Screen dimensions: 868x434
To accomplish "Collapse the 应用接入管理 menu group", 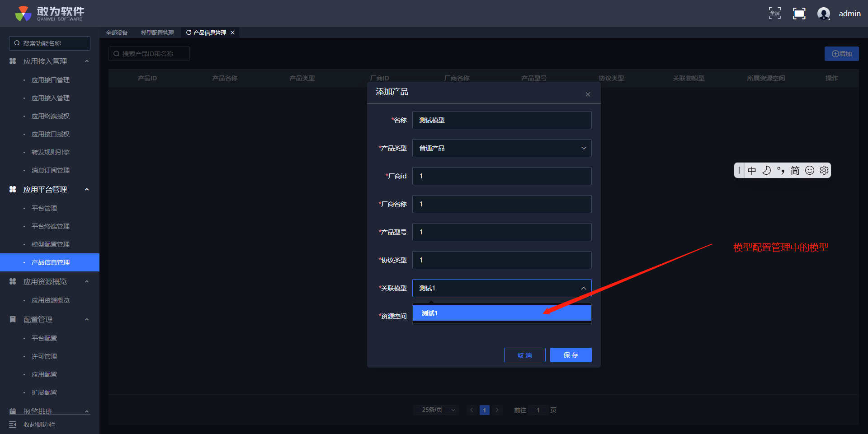I will pyautogui.click(x=87, y=61).
